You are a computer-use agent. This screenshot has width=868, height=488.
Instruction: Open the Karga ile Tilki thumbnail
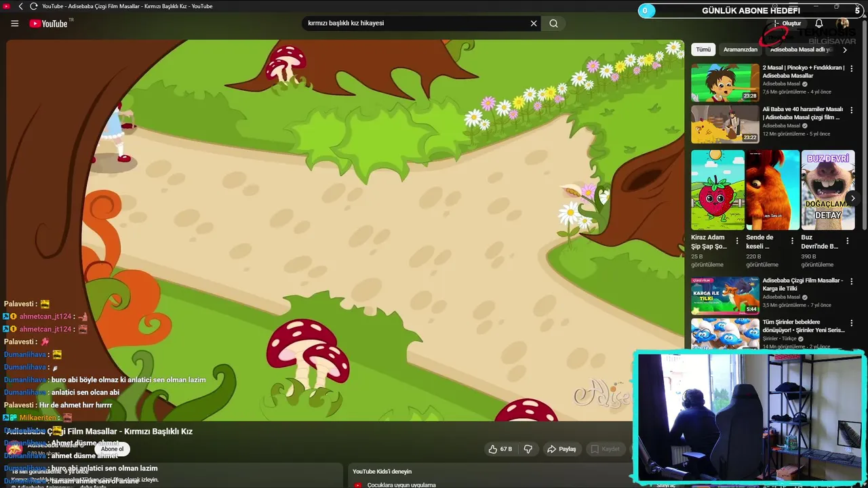tap(725, 296)
